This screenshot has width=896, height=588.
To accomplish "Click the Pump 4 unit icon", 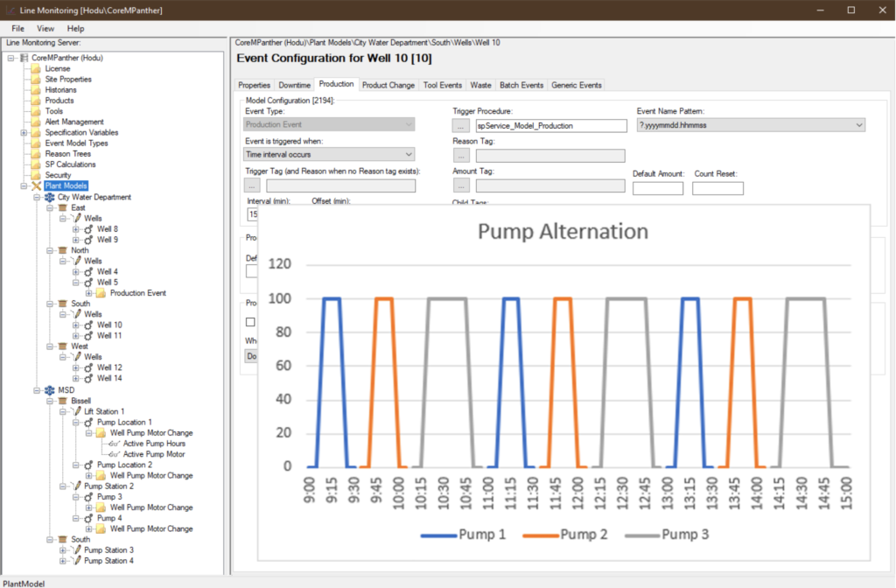I will (88, 518).
